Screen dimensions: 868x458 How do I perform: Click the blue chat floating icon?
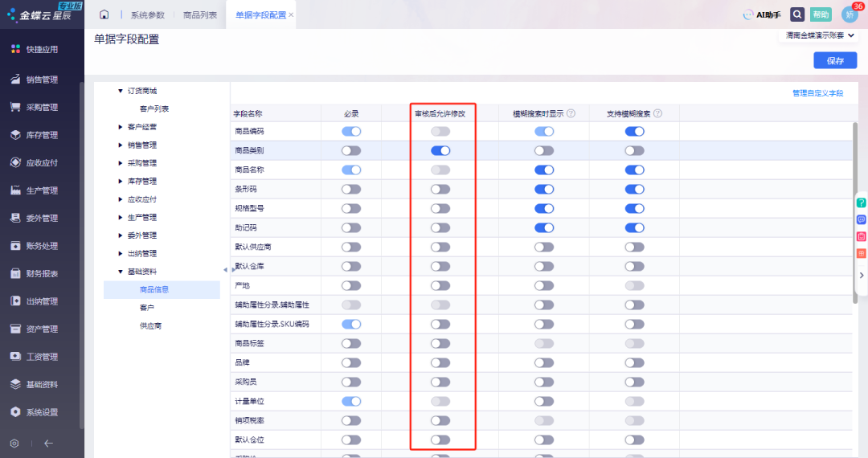(x=862, y=219)
